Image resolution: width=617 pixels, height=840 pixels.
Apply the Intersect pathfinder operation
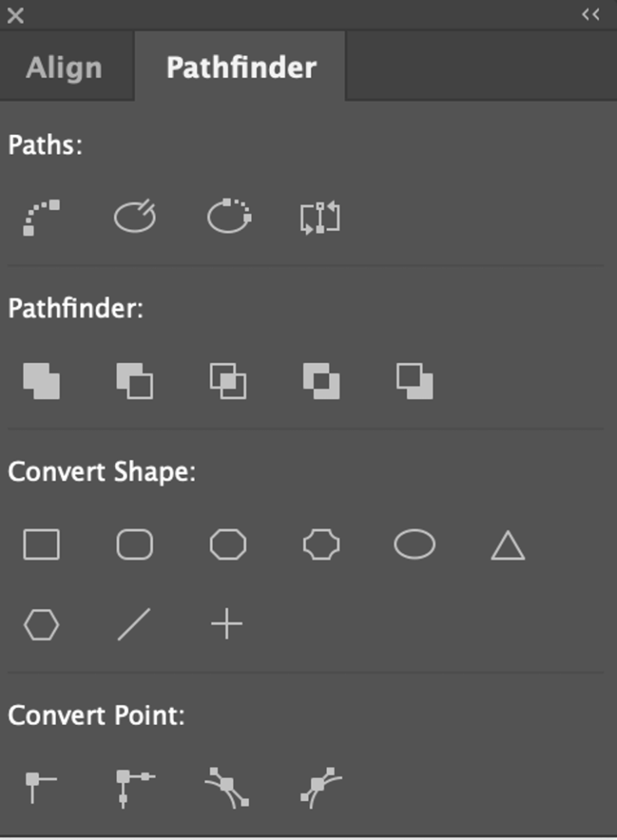(x=227, y=382)
